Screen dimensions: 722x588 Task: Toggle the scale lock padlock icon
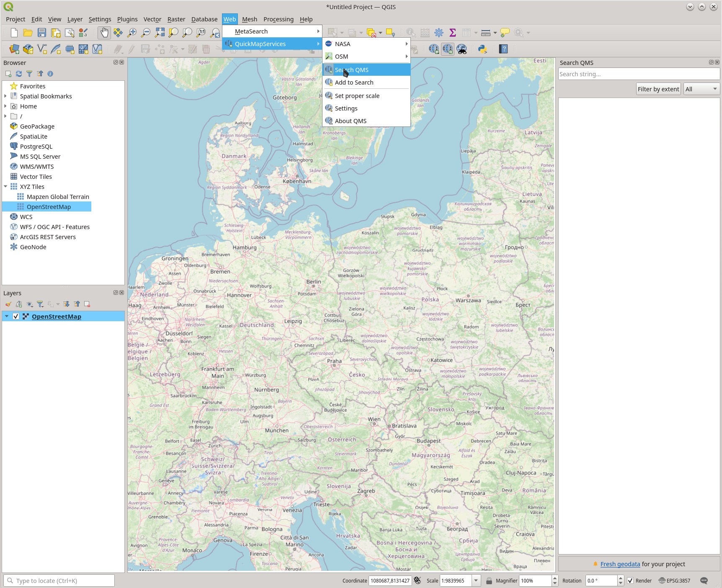click(x=489, y=580)
